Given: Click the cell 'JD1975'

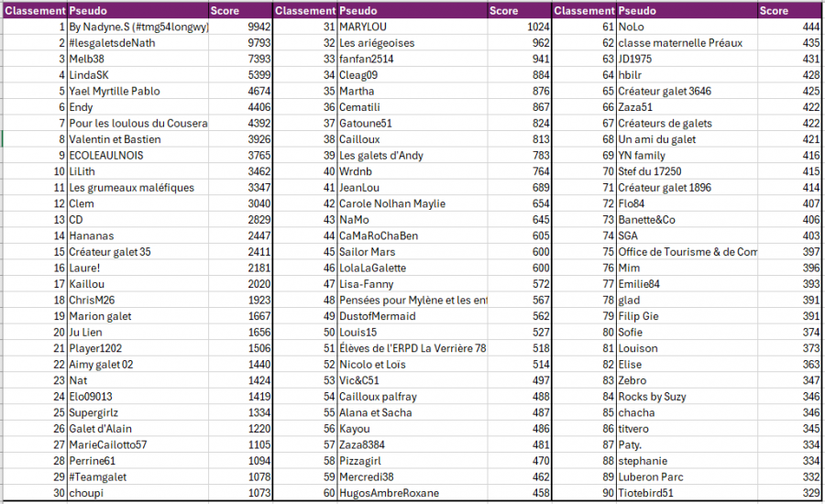Looking at the screenshot, I should pyautogui.click(x=687, y=59).
